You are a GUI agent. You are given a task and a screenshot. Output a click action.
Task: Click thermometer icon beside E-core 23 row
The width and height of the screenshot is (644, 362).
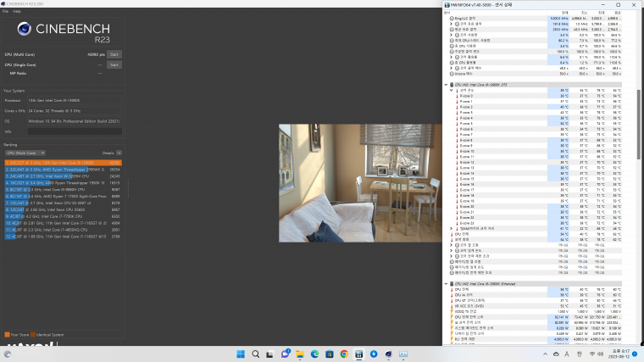click(457, 223)
